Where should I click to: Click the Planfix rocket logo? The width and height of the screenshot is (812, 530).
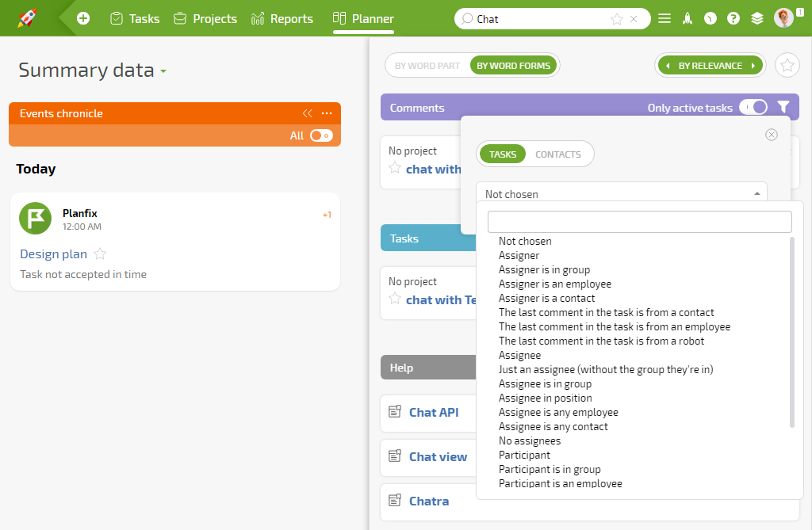click(27, 18)
